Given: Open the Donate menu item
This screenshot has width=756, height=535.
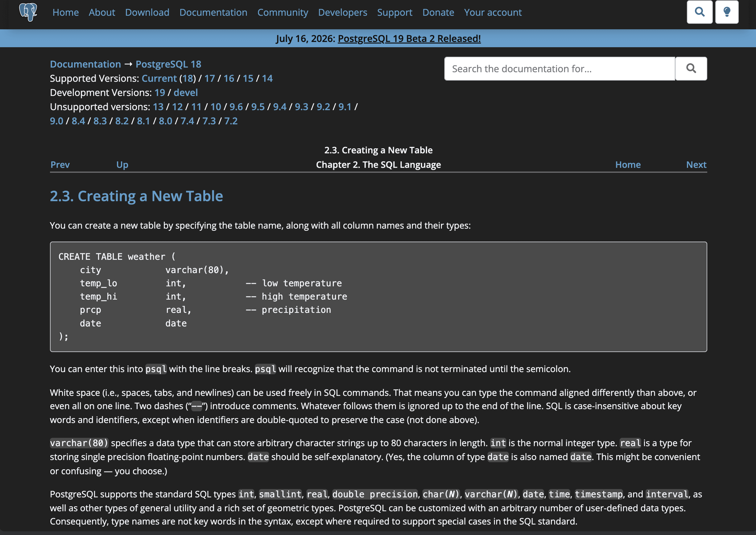Looking at the screenshot, I should tap(438, 13).
